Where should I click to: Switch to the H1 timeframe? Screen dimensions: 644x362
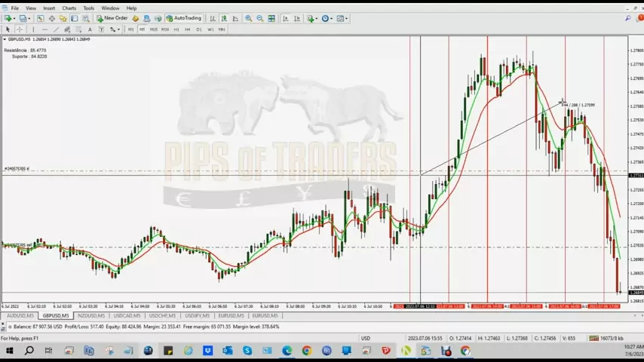tap(176, 29)
